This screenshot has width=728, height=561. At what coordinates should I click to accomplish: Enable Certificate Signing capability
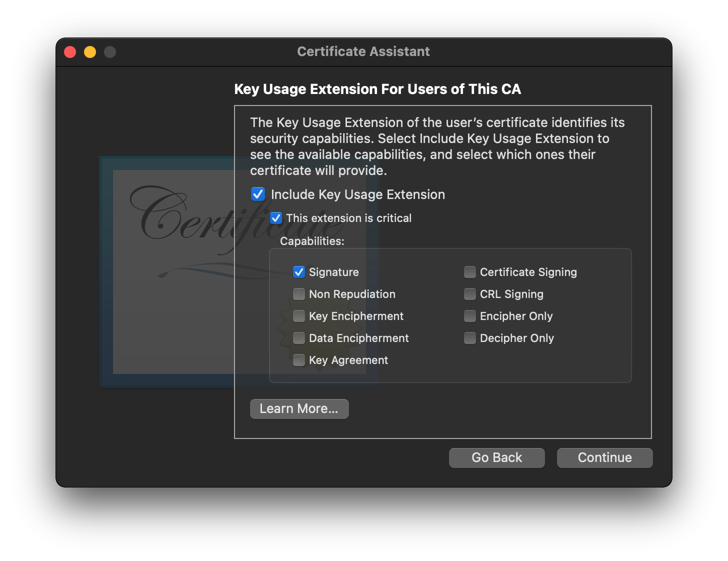[x=470, y=272]
